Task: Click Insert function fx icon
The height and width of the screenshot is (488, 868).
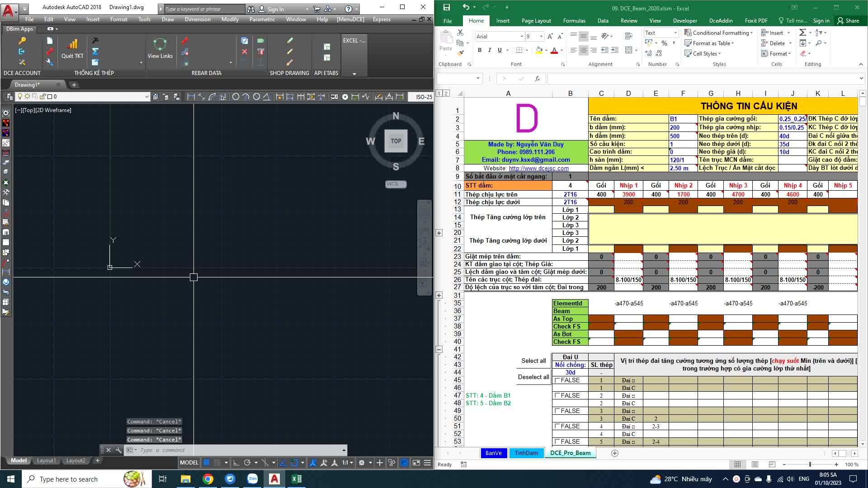Action: pos(538,79)
